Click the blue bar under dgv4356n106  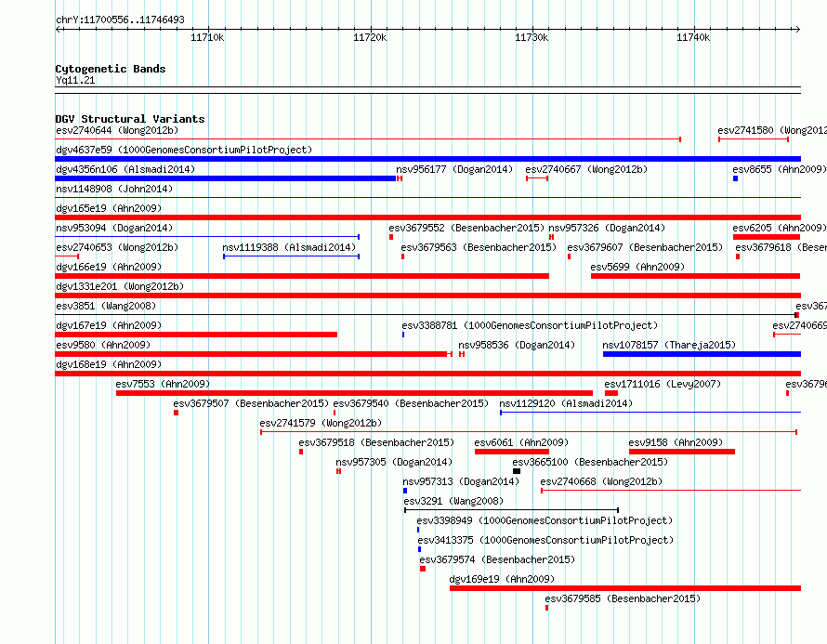click(x=225, y=178)
